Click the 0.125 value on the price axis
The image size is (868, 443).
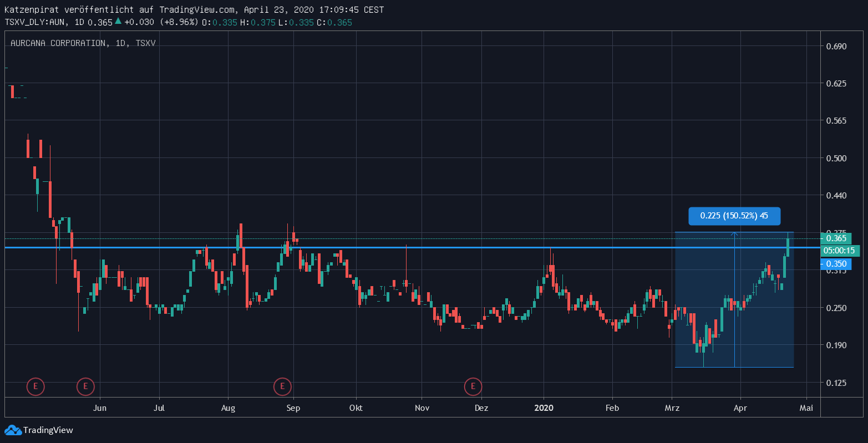click(835, 383)
